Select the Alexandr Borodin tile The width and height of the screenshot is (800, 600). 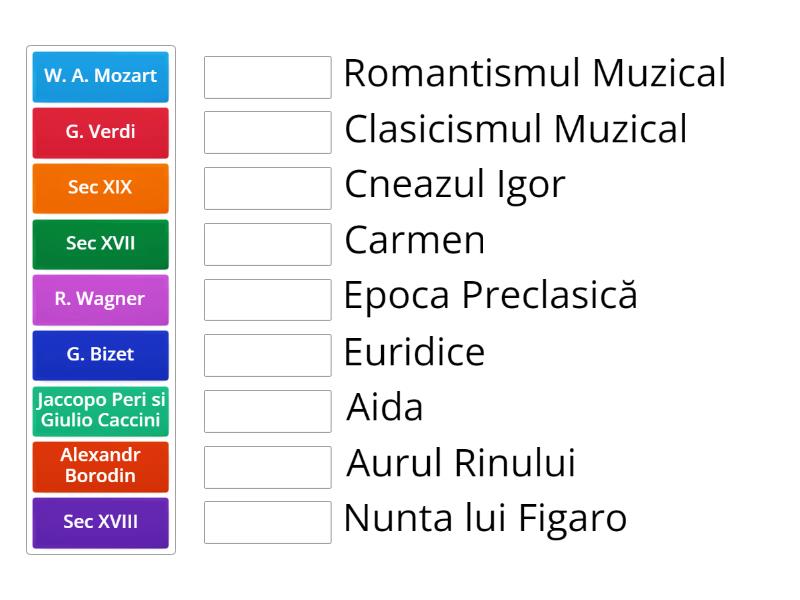click(100, 466)
